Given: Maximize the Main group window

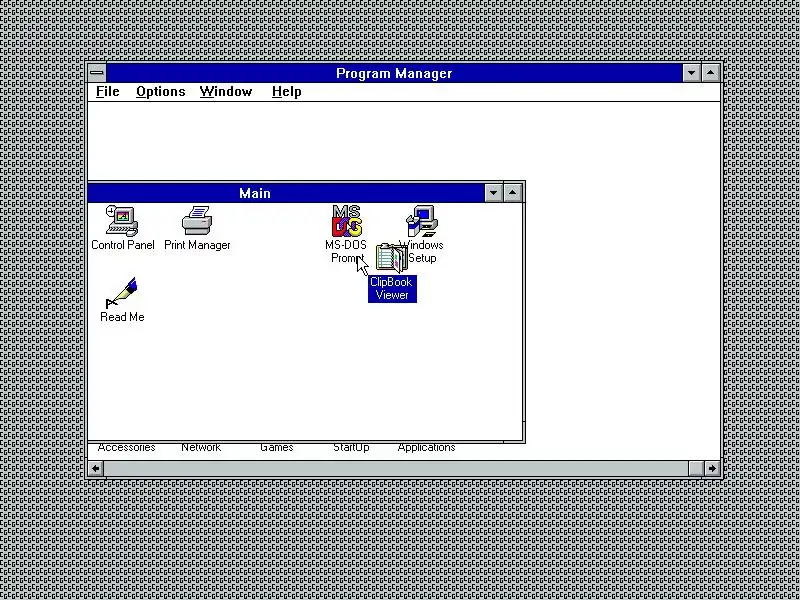Looking at the screenshot, I should [512, 193].
